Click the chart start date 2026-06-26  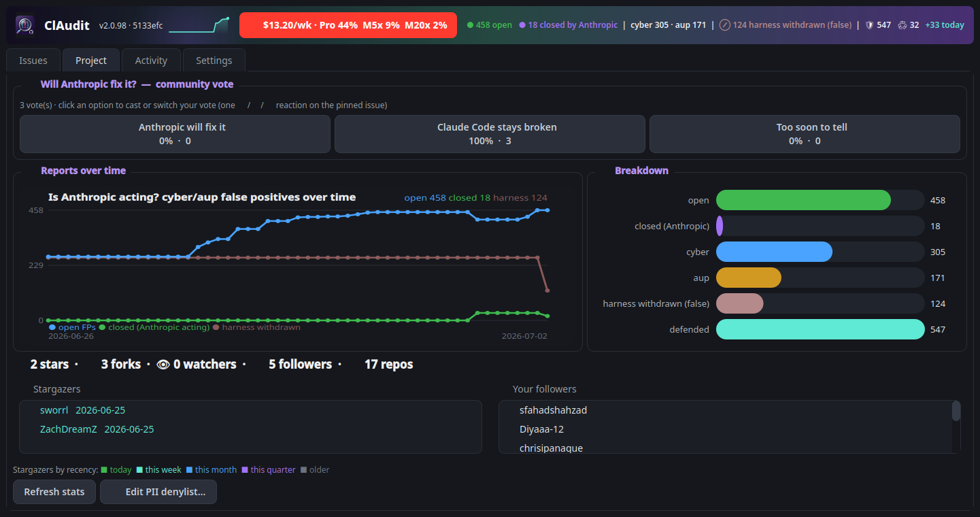point(71,336)
